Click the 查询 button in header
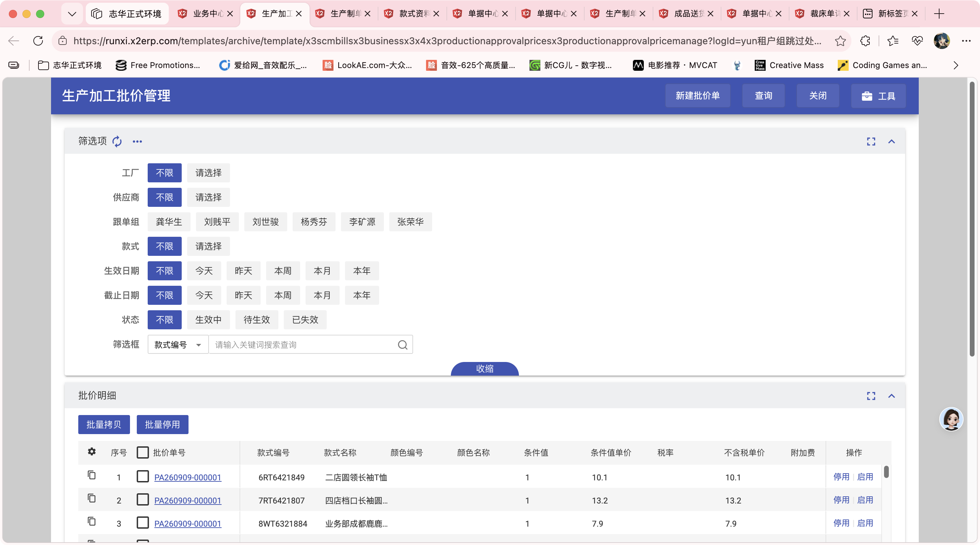Image resolution: width=980 pixels, height=545 pixels. point(764,96)
